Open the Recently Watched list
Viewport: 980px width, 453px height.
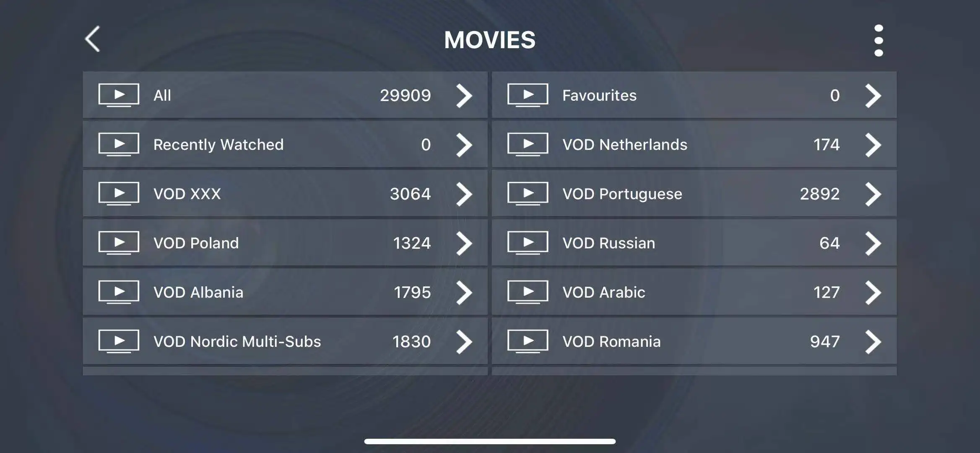click(284, 144)
